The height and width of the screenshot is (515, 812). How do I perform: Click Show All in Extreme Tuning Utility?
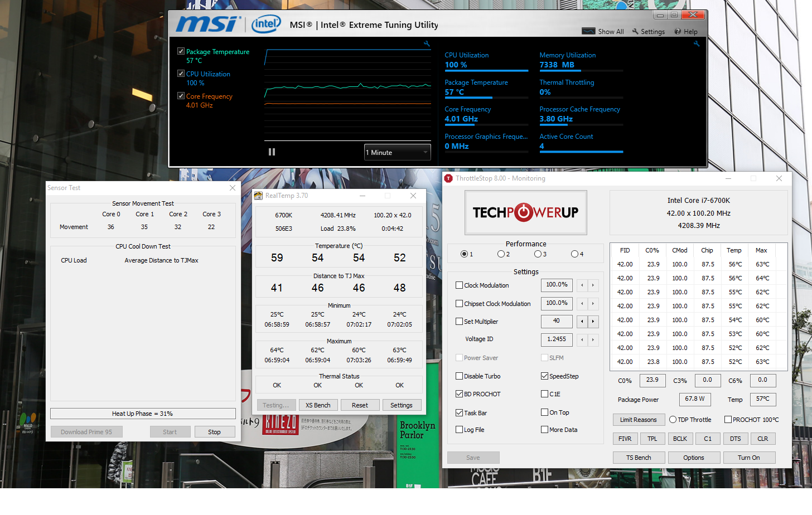coord(603,32)
